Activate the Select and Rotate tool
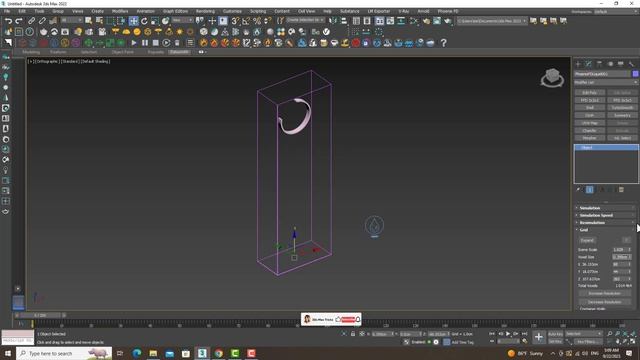640x360 pixels. [x=144, y=21]
